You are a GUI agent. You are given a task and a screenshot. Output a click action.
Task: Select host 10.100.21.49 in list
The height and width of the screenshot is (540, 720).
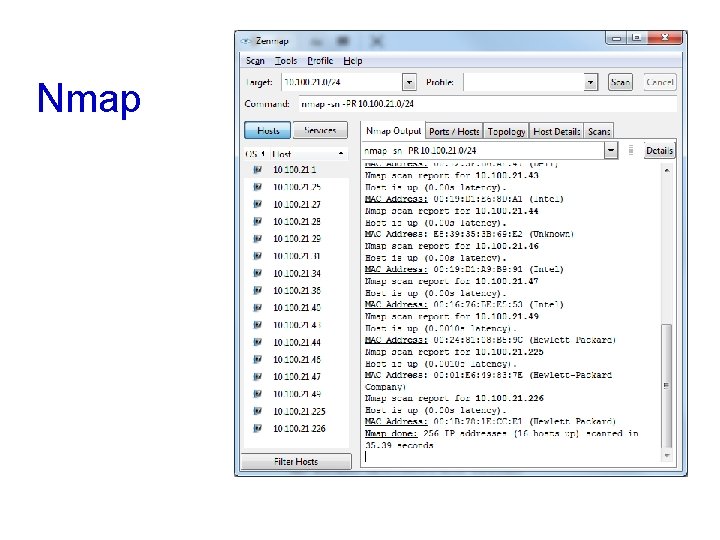pyautogui.click(x=296, y=394)
